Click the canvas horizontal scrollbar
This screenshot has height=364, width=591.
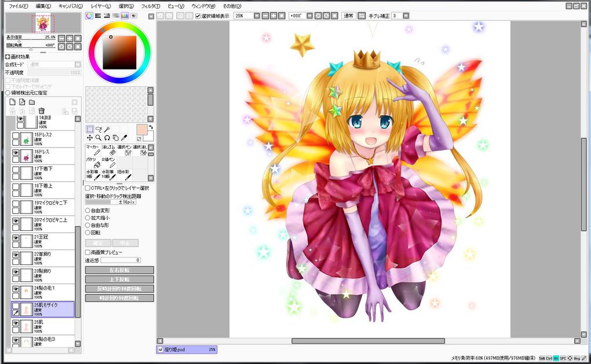coord(369,341)
